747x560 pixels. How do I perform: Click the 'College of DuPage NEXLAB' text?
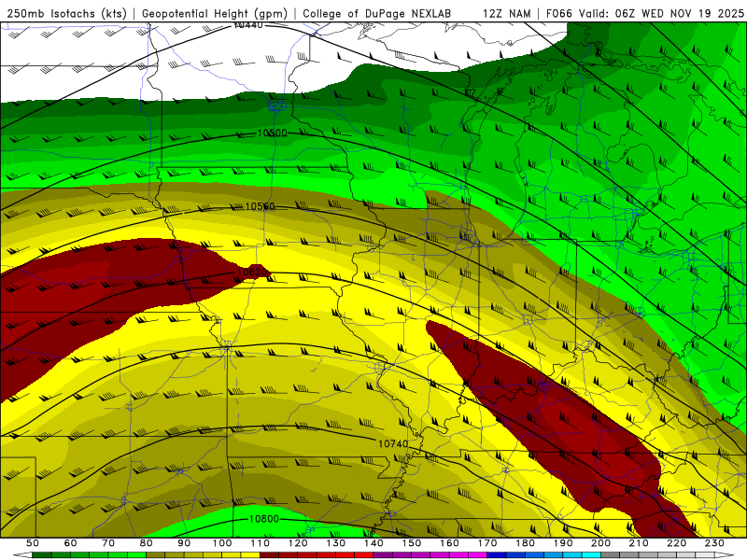(377, 14)
